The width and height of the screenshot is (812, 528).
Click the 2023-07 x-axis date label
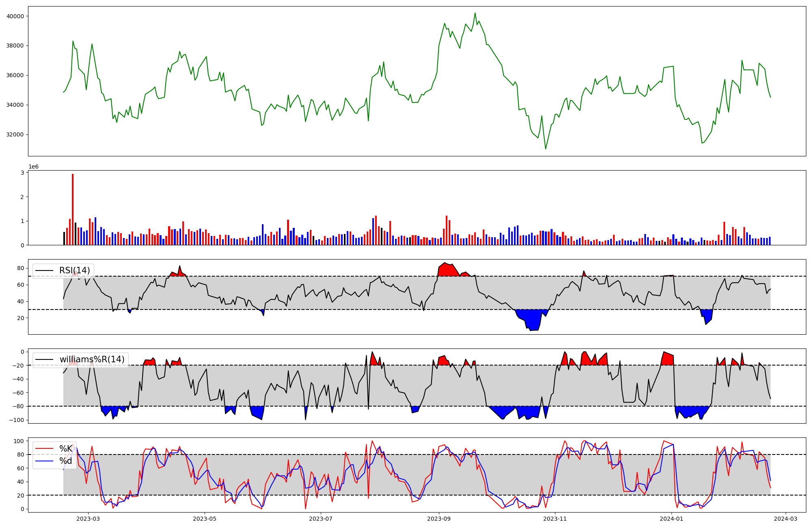(321, 519)
